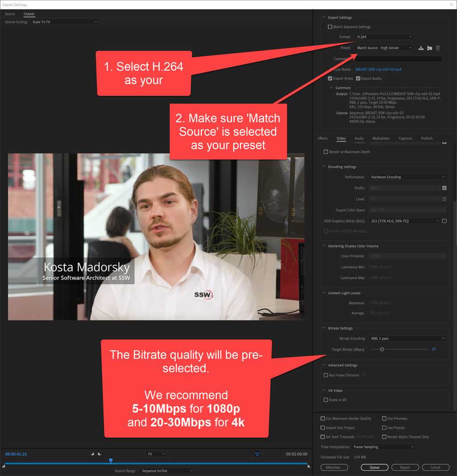Open the BREAST-SSW-clip-edit-02.mp4 output name link
The width and height of the screenshot is (457, 476).
tap(378, 69)
